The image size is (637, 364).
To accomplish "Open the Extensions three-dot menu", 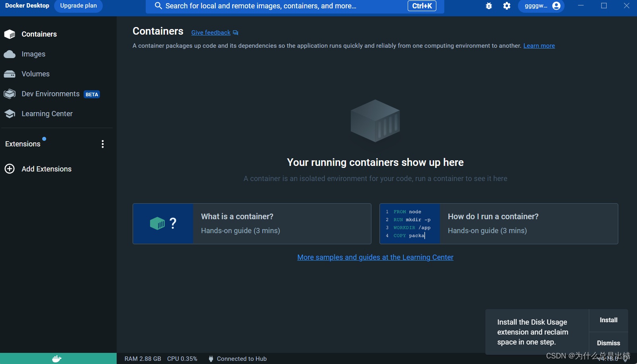I will pos(103,144).
